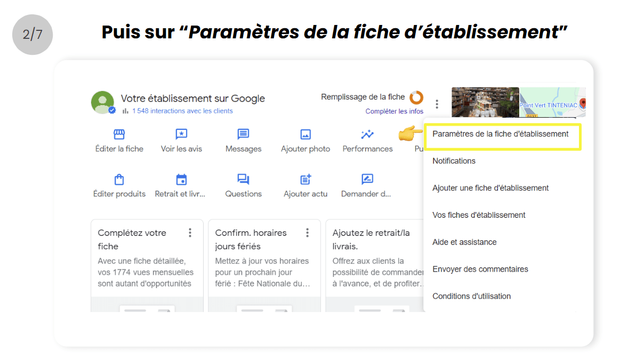The height and width of the screenshot is (360, 644).
Task: Select Aide et assistance from the menu
Action: (464, 242)
